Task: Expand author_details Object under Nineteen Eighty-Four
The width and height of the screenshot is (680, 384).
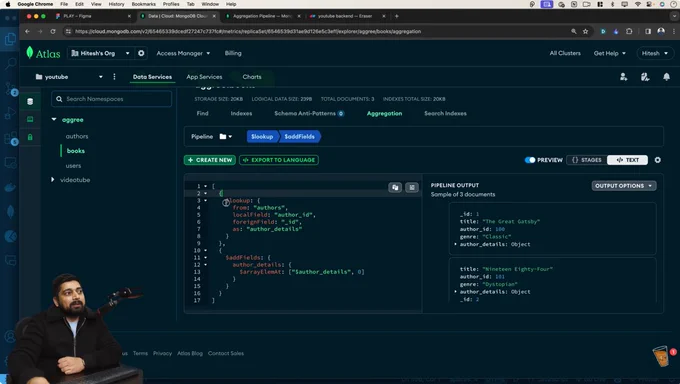Action: click(x=455, y=292)
